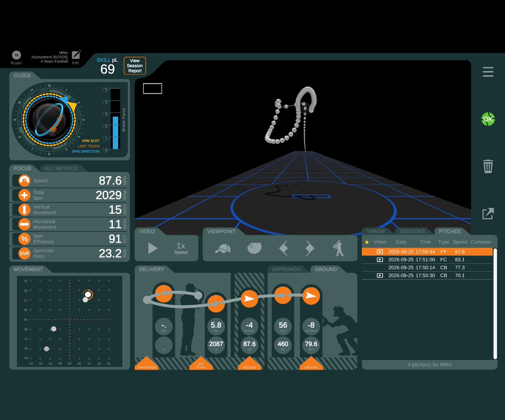Click the export share icon
Image resolution: width=505 pixels, height=420 pixels.
tap(488, 214)
